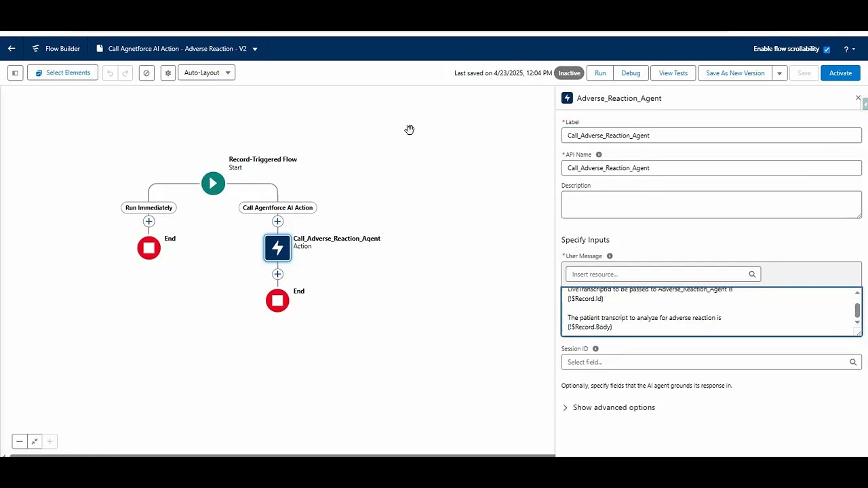
Task: Expand the arrow next to Save As New Version
Action: pos(779,73)
